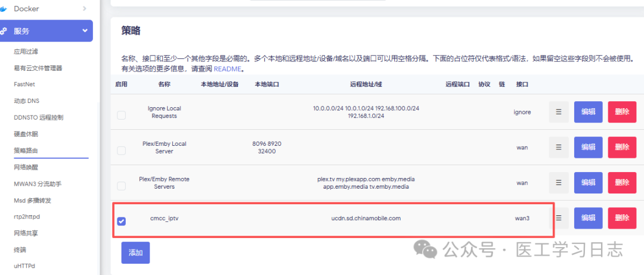Toggle the Plex/Emby Remote Servers checkbox
644x275 pixels.
pos(122,186)
